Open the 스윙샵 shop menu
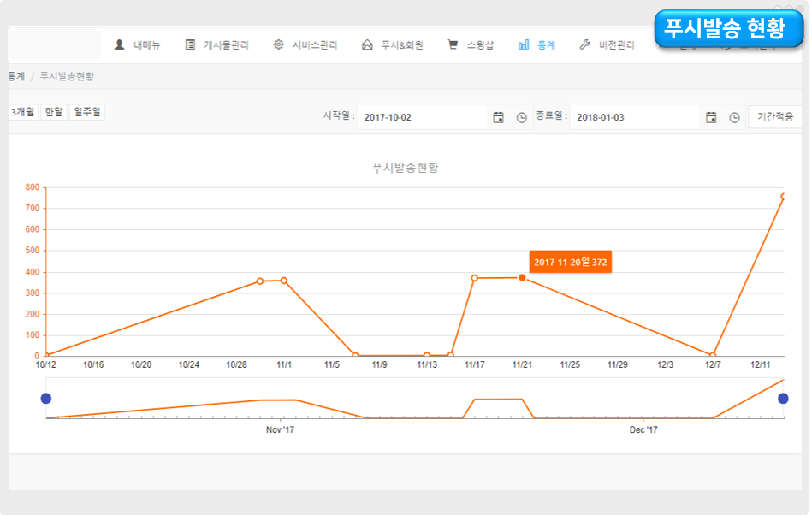The height and width of the screenshot is (515, 812). [x=471, y=45]
